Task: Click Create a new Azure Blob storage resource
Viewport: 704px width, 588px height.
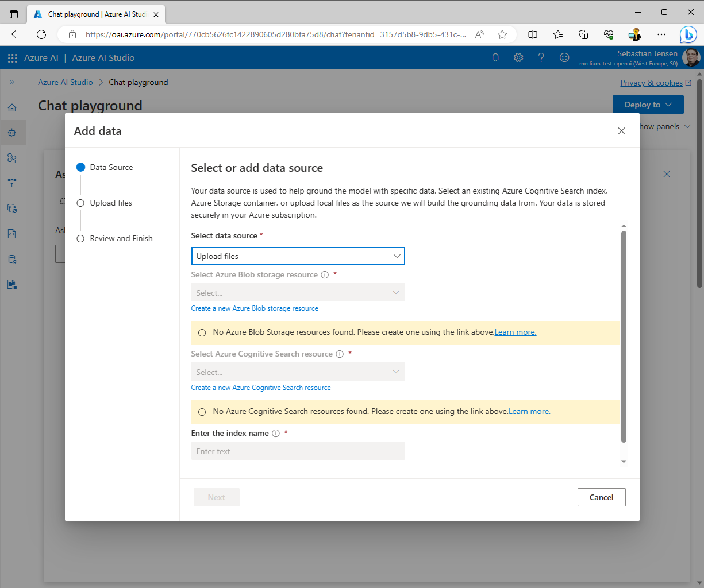Action: click(255, 308)
